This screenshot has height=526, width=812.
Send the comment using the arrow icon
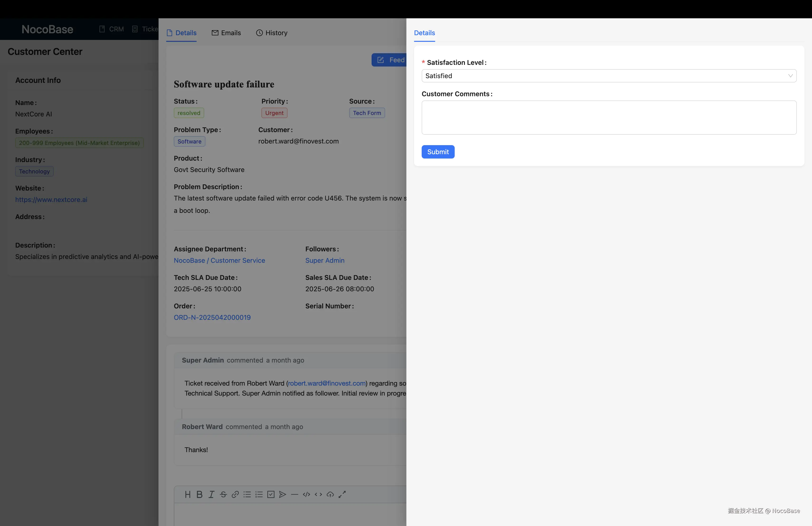(x=283, y=494)
